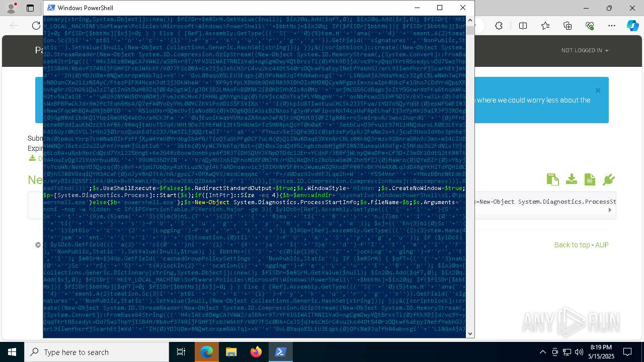Click the Back to top link
The height and width of the screenshot is (362, 644).
[x=572, y=245]
